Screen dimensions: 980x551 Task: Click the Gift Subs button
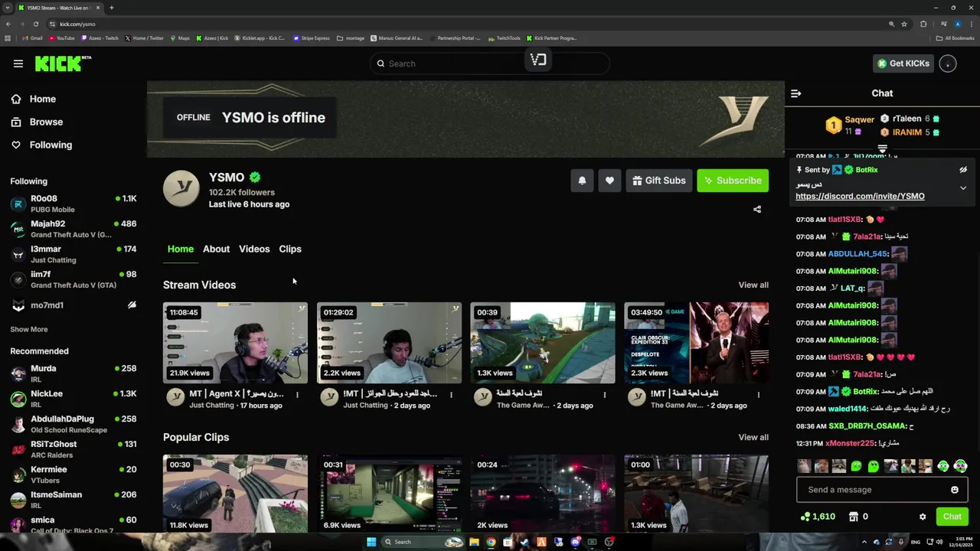(x=658, y=181)
